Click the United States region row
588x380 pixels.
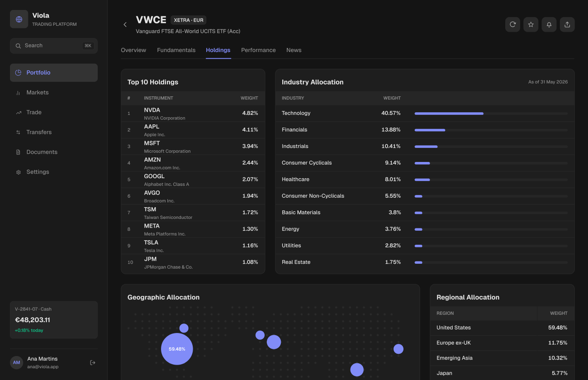click(502, 328)
